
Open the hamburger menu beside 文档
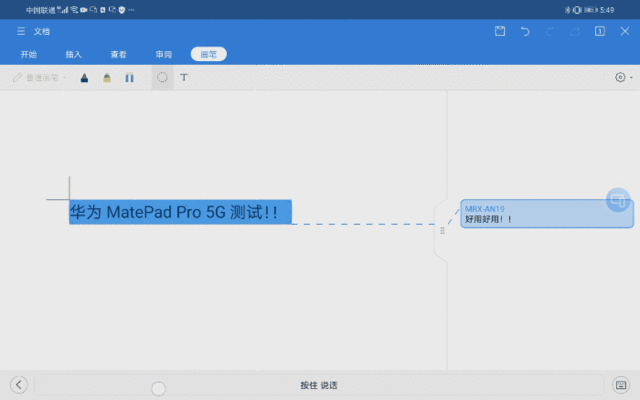[x=21, y=31]
